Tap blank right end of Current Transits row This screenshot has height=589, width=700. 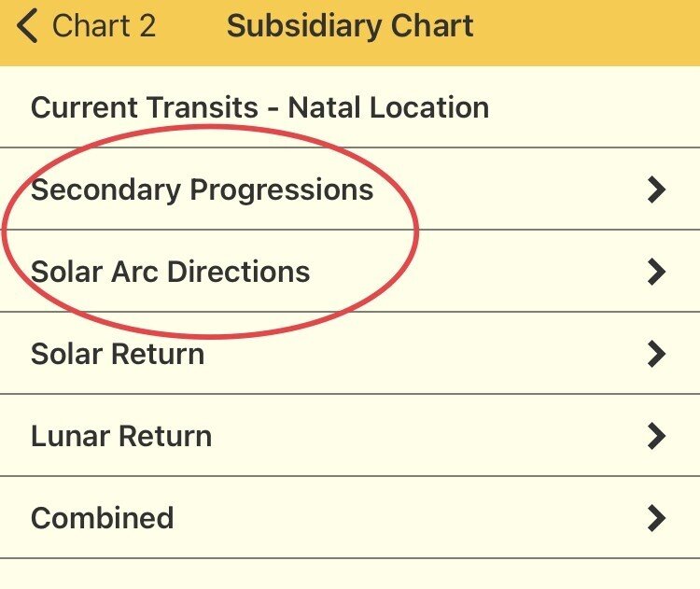[607, 107]
